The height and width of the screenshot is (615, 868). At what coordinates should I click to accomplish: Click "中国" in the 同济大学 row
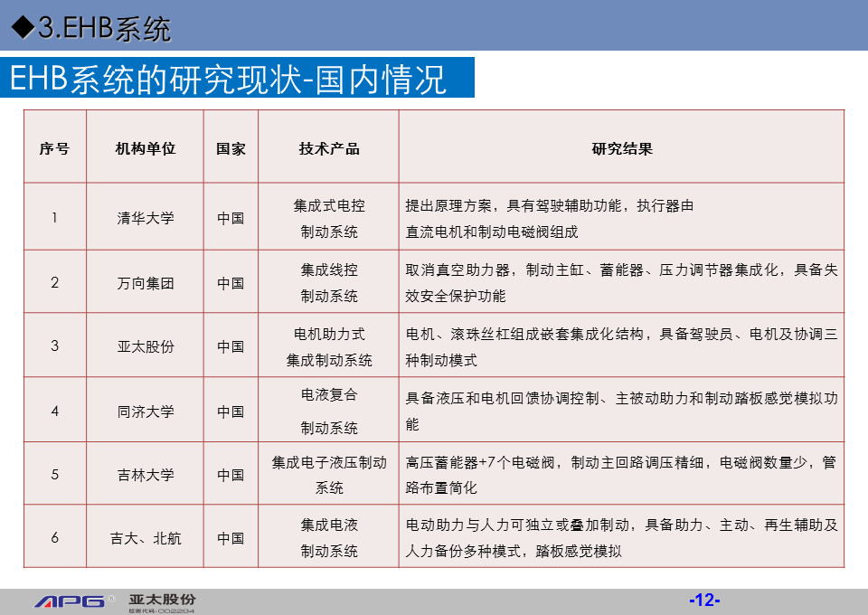(x=231, y=412)
